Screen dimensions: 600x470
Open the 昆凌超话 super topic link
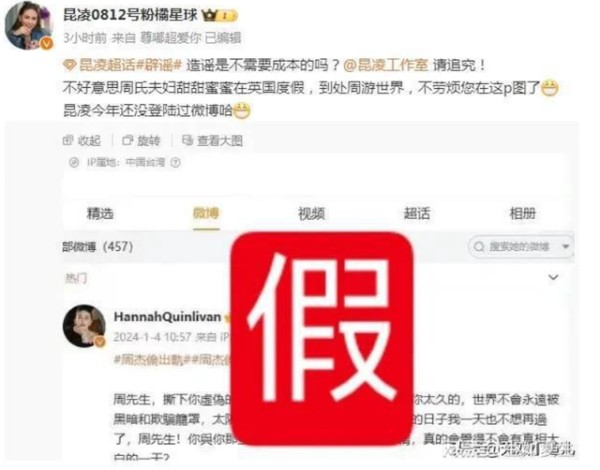(x=99, y=65)
